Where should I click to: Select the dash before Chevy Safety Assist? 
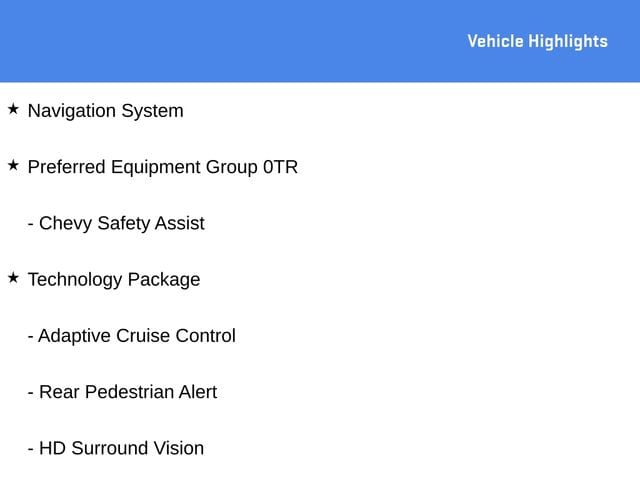(31, 224)
